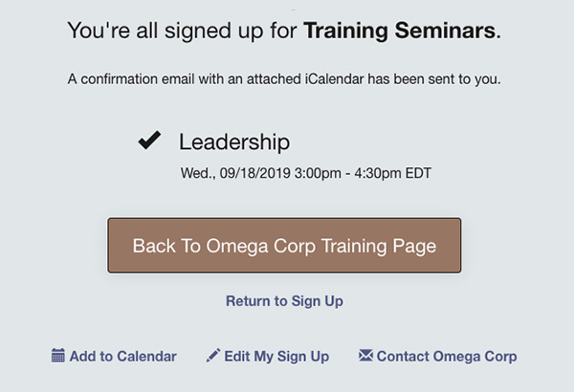Click the words Sign Up in Return link
The height and width of the screenshot is (392, 574).
[x=318, y=301]
